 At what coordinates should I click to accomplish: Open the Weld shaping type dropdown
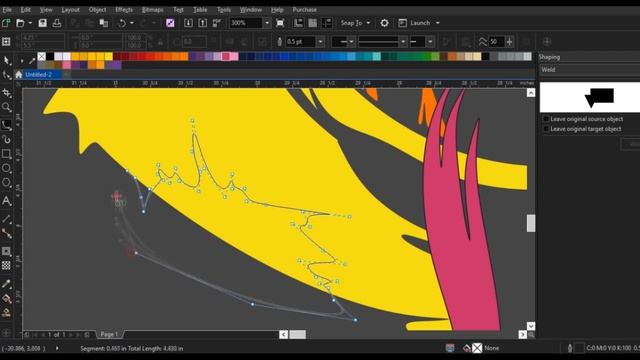(x=589, y=70)
